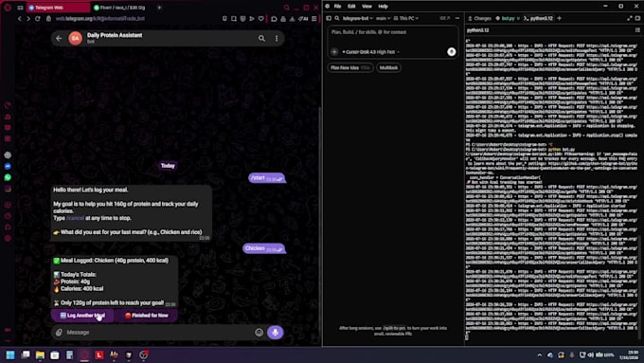Click the browser address bar URL
The image size is (644, 363).
100,19
